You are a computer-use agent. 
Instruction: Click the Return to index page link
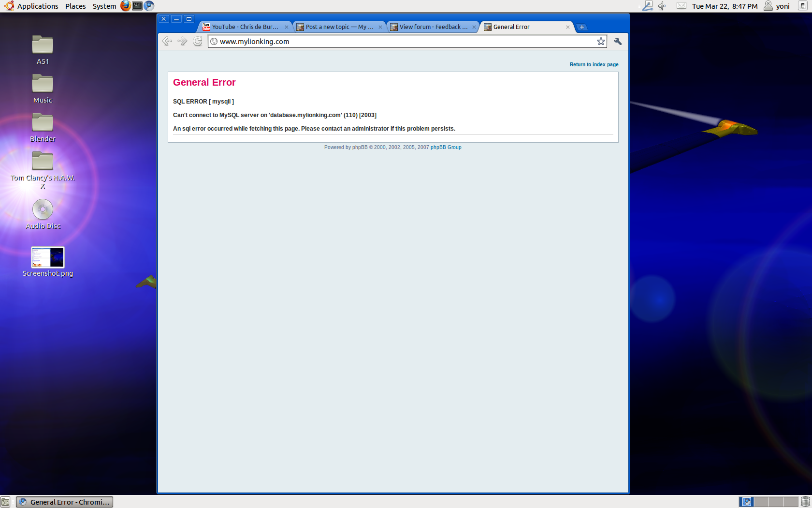point(594,64)
